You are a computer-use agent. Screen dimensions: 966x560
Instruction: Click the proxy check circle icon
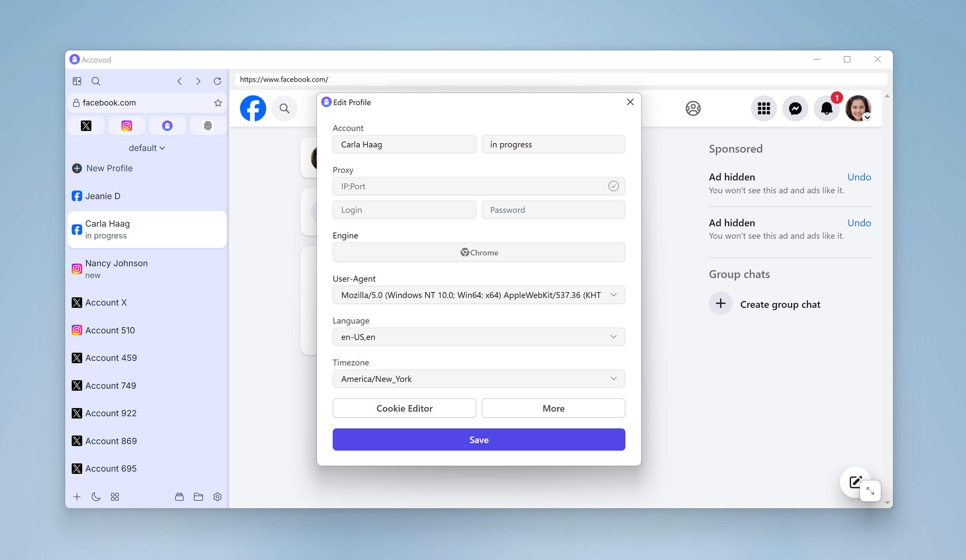613,186
